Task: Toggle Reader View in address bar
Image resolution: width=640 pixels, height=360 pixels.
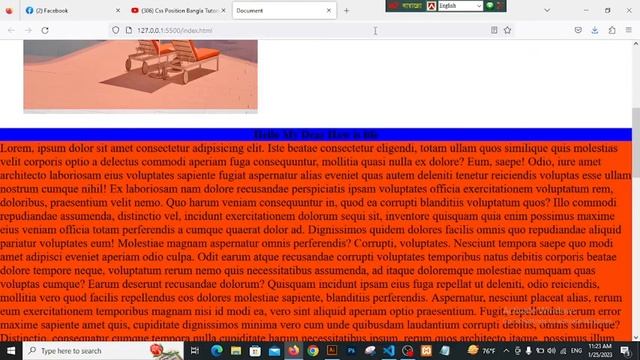Action: point(494,30)
